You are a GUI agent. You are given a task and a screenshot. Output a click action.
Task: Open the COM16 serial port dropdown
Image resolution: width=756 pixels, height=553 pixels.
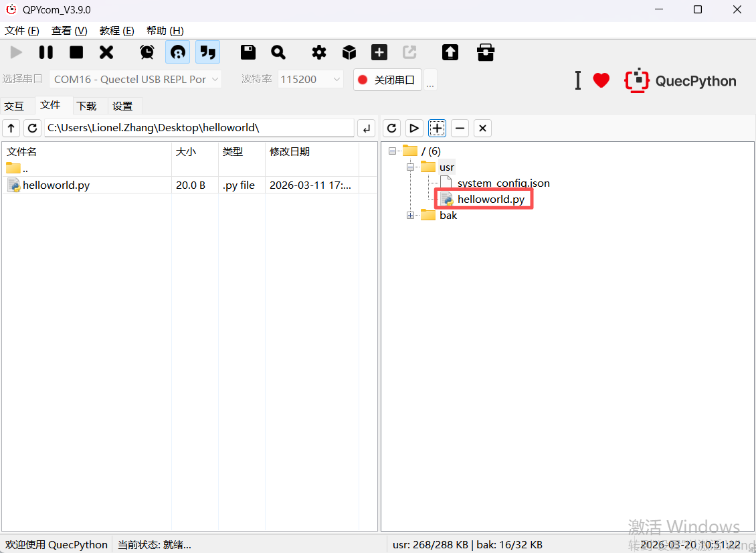coord(136,79)
